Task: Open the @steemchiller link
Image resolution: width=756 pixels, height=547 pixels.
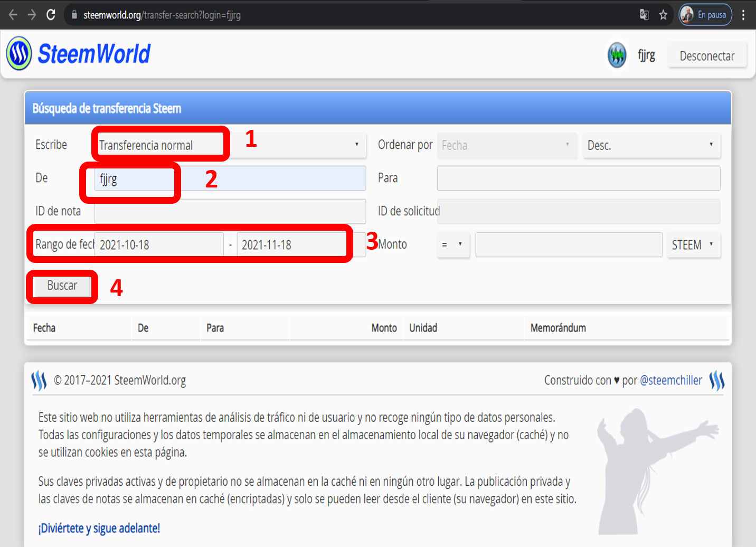Action: pyautogui.click(x=671, y=380)
